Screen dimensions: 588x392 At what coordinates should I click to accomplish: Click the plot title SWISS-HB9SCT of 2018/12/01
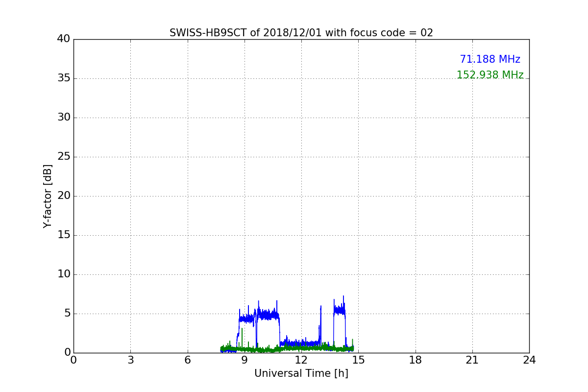tap(301, 33)
